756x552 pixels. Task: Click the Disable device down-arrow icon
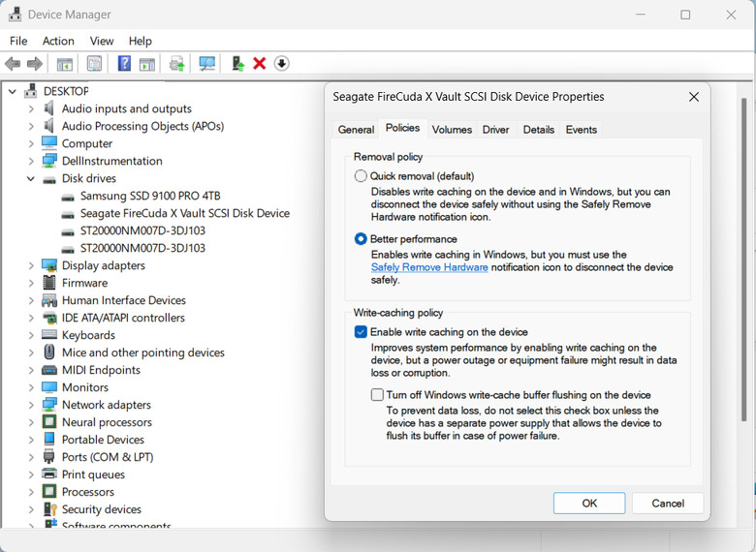[282, 64]
